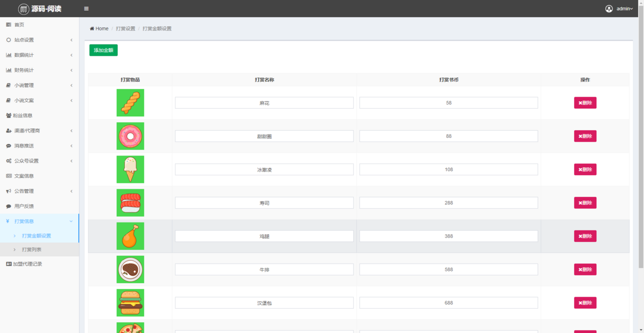Click the 打赏信息 yen icon
The width and height of the screenshot is (644, 333).
(x=8, y=221)
